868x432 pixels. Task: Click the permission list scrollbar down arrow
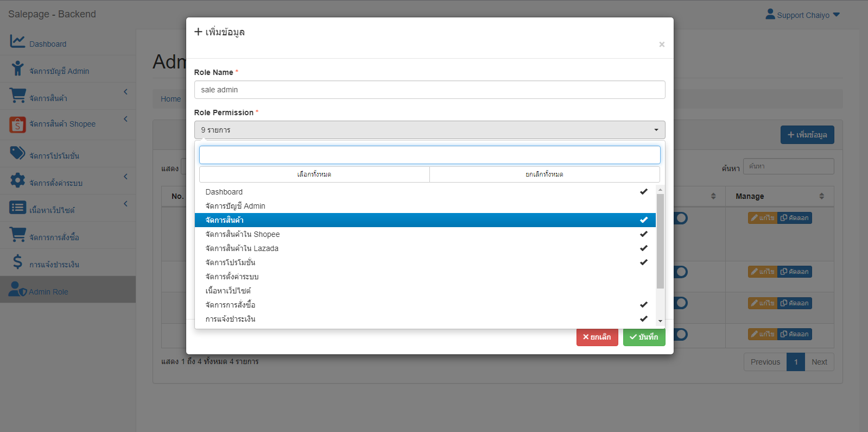coord(660,321)
